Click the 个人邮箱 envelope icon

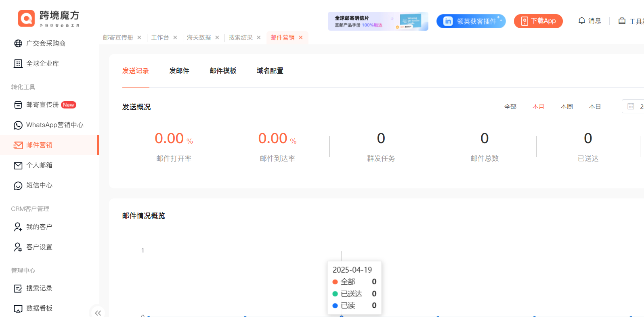coord(18,165)
